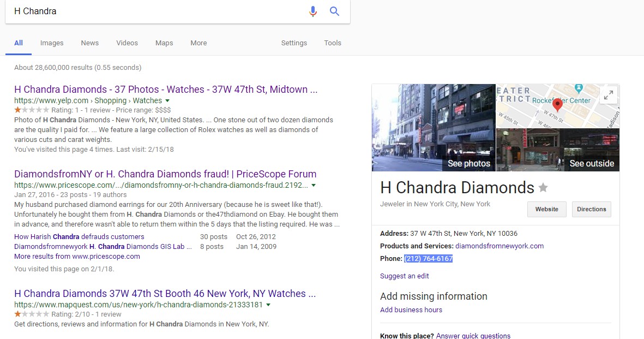Open the DiamondsfromNY PriceScope Forum result

click(165, 174)
